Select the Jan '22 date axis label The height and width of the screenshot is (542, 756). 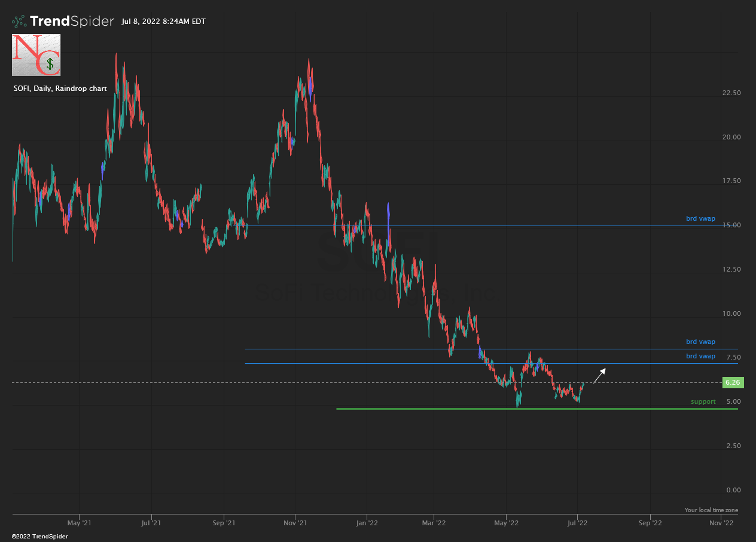click(366, 522)
